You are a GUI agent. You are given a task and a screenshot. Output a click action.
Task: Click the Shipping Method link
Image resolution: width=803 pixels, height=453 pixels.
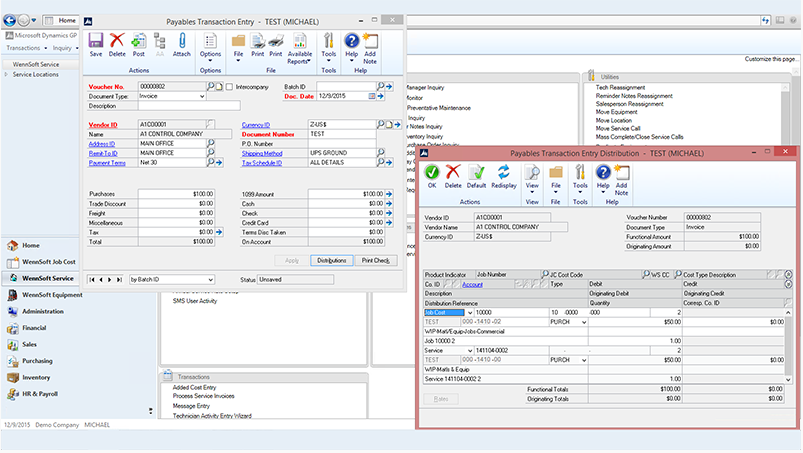pyautogui.click(x=262, y=154)
